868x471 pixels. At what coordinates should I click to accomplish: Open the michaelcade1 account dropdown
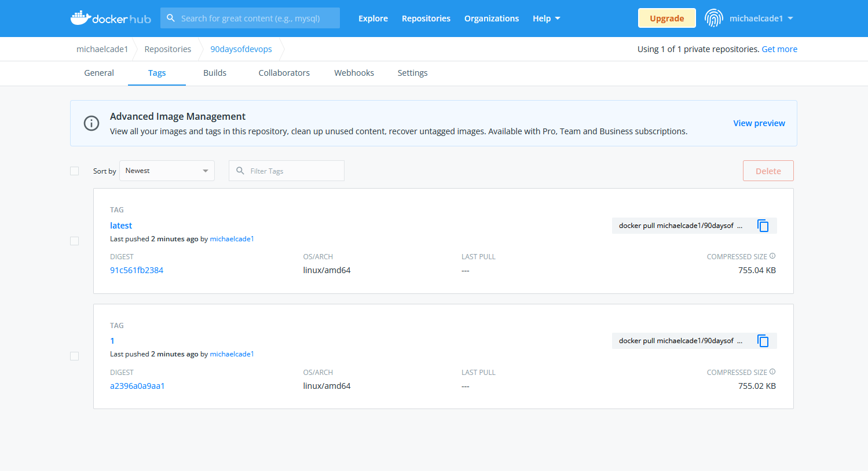click(x=760, y=19)
